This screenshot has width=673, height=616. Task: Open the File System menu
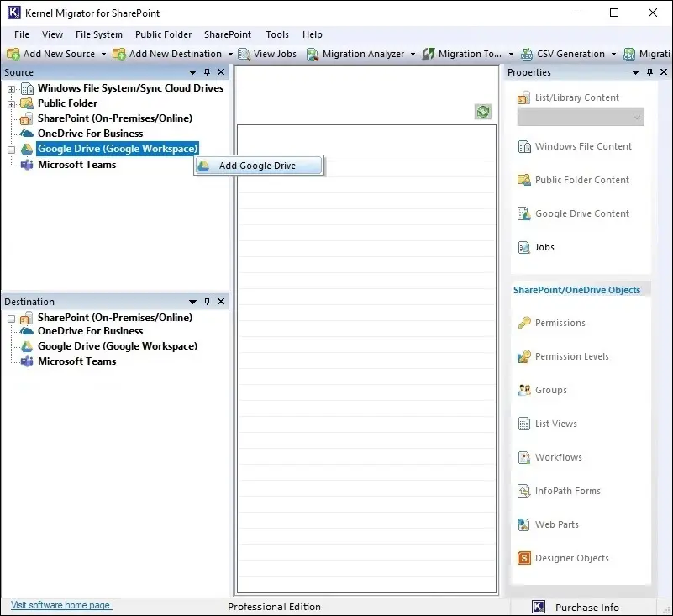pos(98,34)
